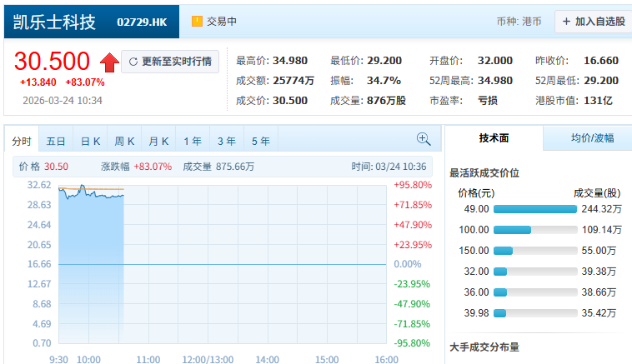Click the +95.80% axis label
The height and width of the screenshot is (364, 632).
413,185
